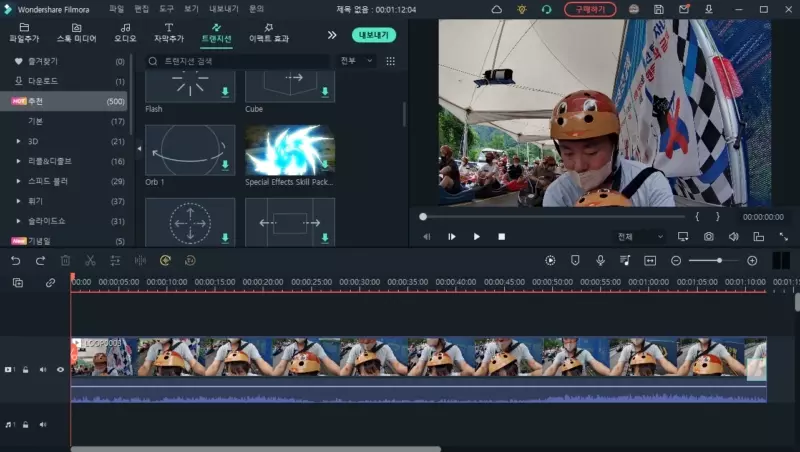Download the Orb 1 transition via green arrow

click(x=225, y=165)
